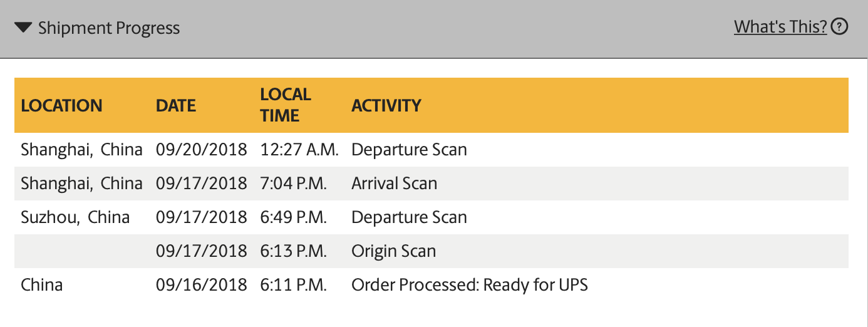This screenshot has height=327, width=868.
Task: Click the 09/20/2018 date cell
Action: pyautogui.click(x=202, y=150)
